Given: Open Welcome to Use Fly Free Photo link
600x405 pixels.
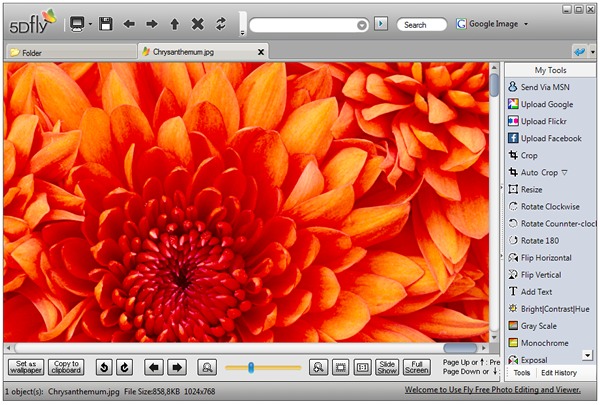Looking at the screenshot, I should 492,390.
